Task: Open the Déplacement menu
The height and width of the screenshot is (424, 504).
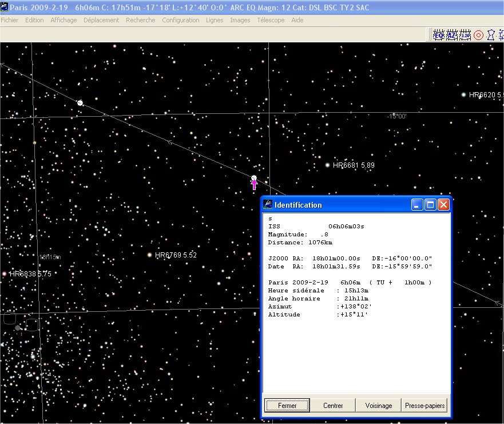Action: [x=101, y=20]
